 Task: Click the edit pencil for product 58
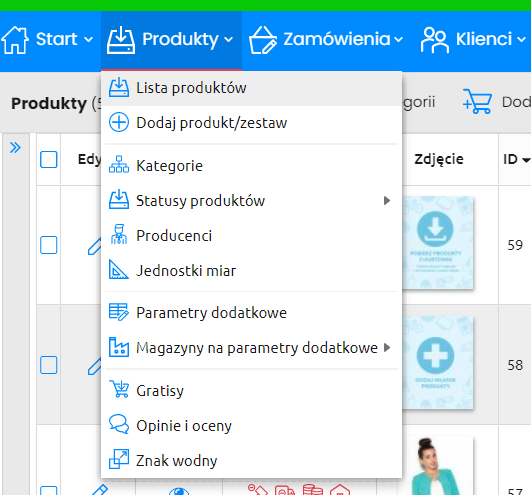94,366
